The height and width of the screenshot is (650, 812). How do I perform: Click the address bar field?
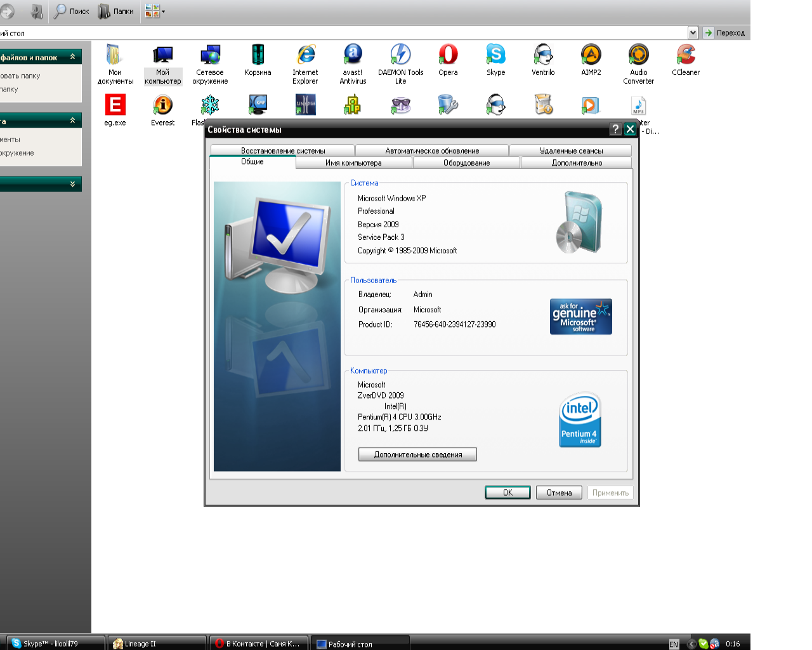click(343, 33)
